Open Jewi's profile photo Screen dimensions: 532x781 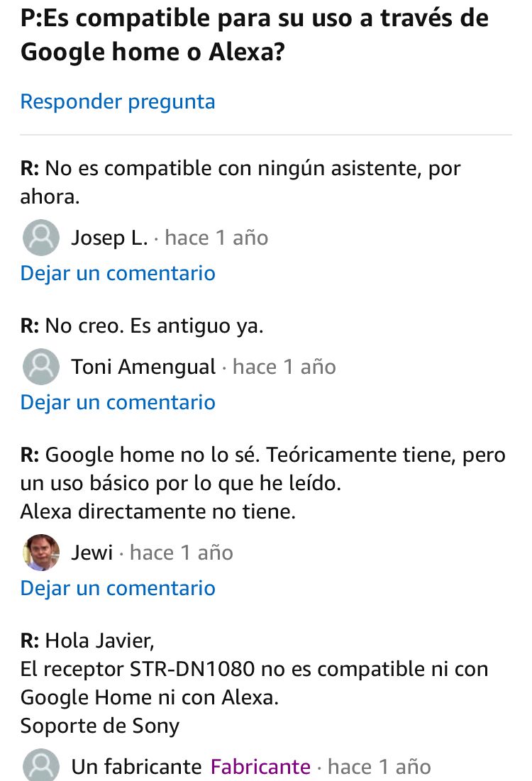[x=41, y=553]
